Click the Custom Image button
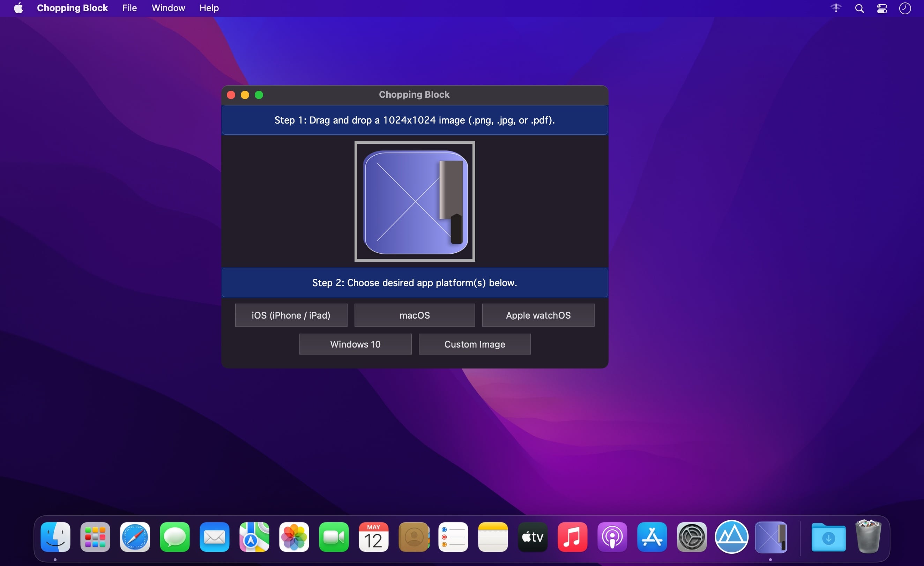The height and width of the screenshot is (566, 924). pos(474,344)
